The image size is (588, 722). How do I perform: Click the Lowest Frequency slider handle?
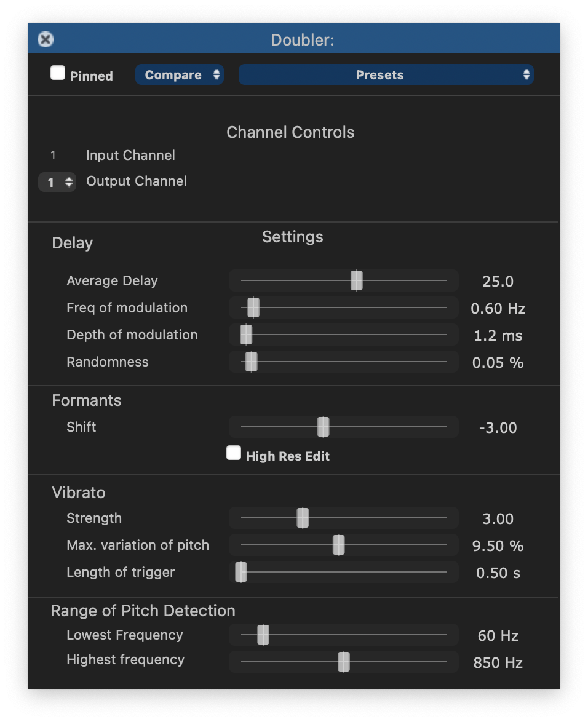pyautogui.click(x=263, y=635)
